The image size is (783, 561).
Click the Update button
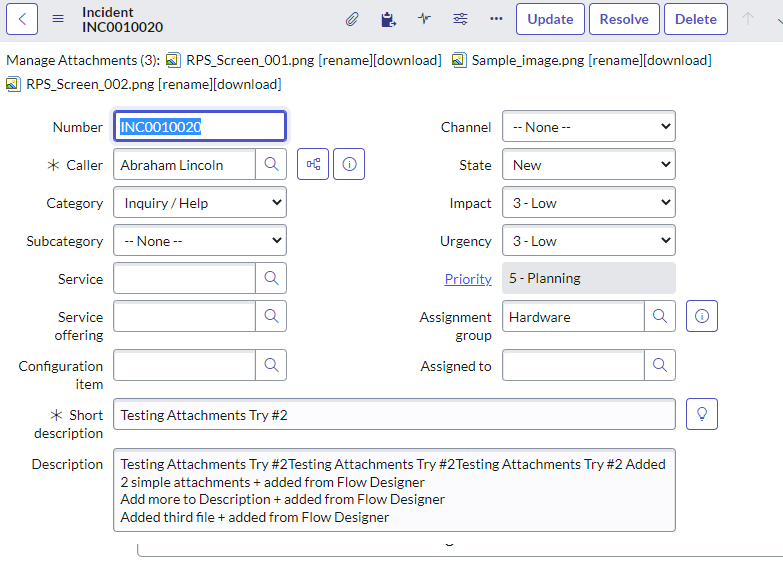click(x=550, y=19)
